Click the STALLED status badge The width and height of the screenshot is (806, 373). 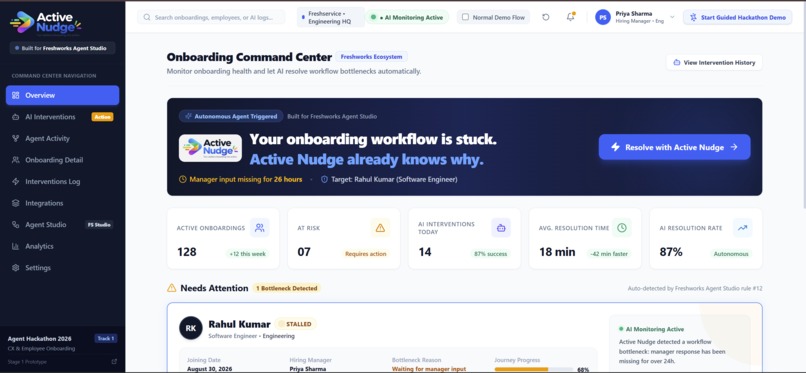click(x=296, y=324)
